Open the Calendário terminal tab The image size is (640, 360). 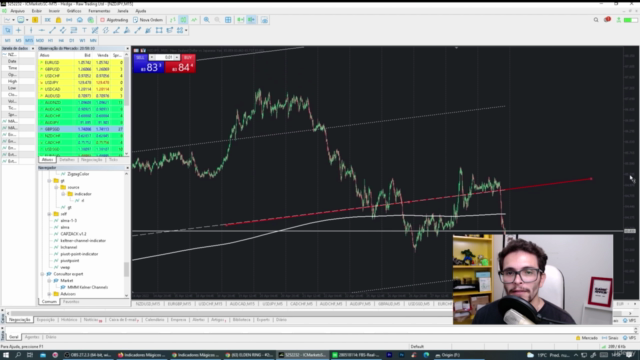(x=154, y=320)
